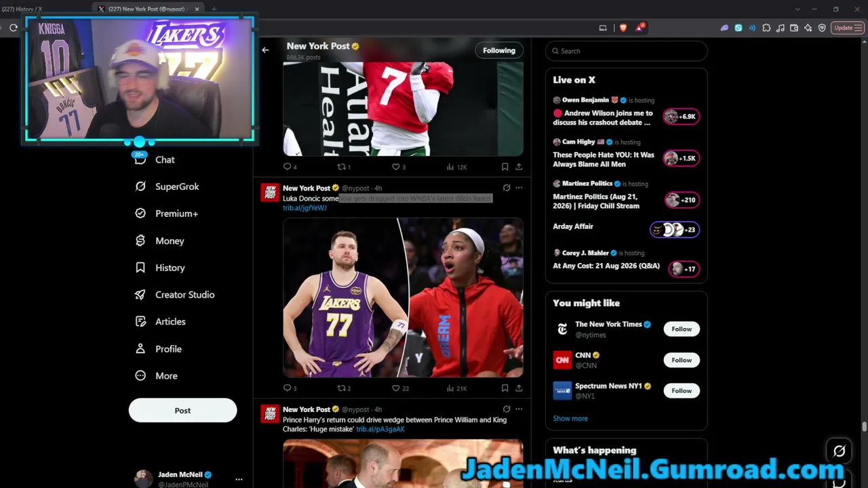Open the Articles icon in sidebar
868x488 pixels.
(x=140, y=321)
